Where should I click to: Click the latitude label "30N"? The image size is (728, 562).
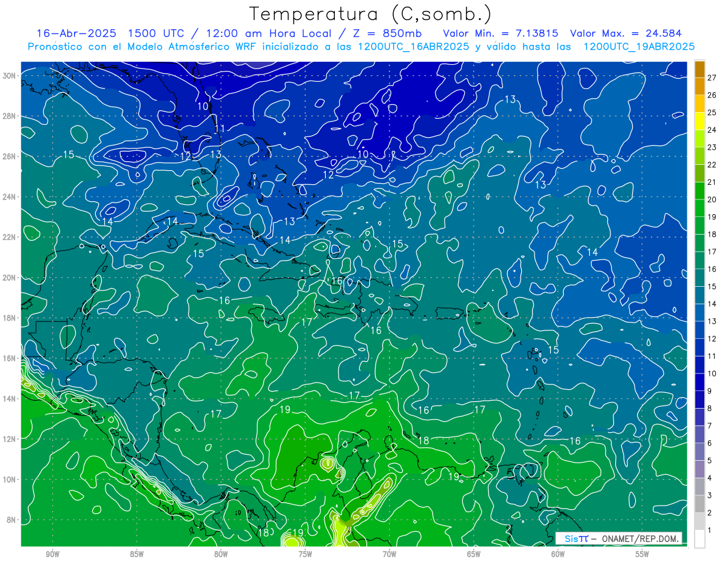9,76
